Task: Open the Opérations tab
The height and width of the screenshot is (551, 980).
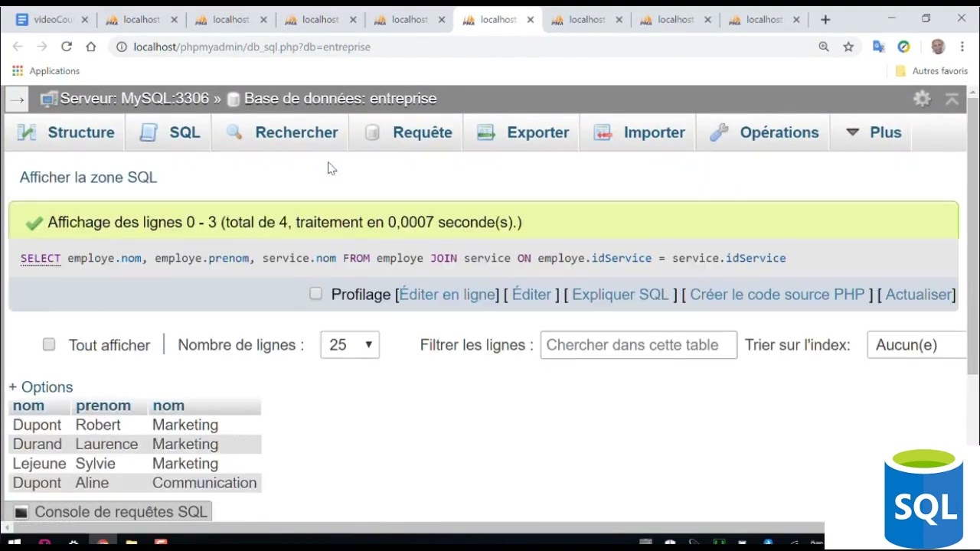Action: click(764, 132)
